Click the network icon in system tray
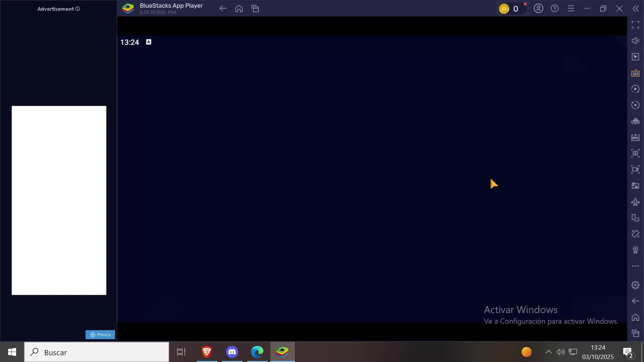Screen dimensions: 644x362 pos(573,352)
